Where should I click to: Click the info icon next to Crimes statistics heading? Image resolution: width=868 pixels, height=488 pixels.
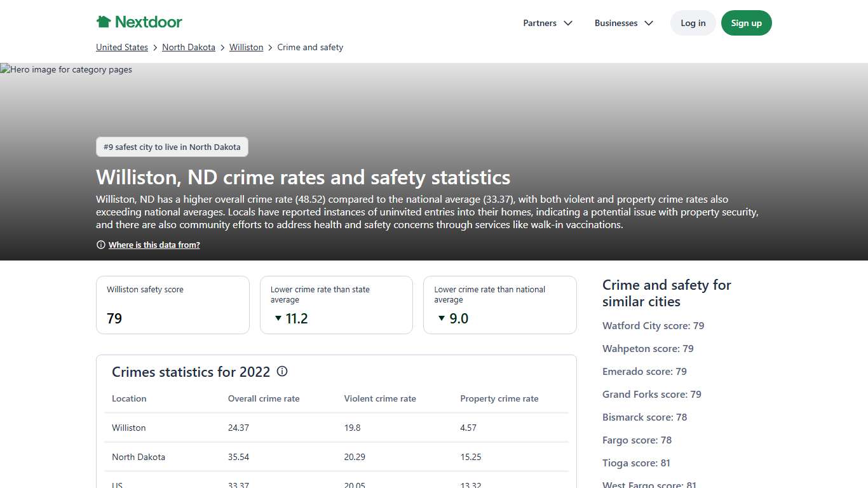282,372
